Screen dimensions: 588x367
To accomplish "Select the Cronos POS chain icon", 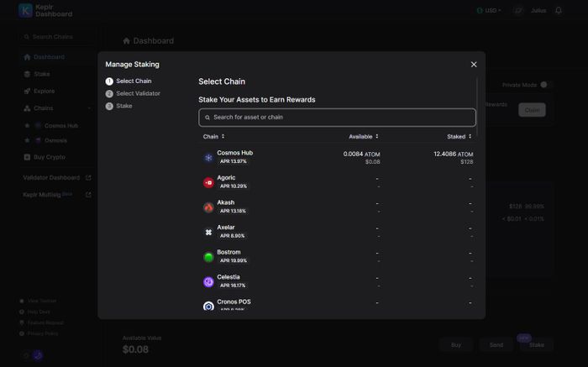I will 208,306.
